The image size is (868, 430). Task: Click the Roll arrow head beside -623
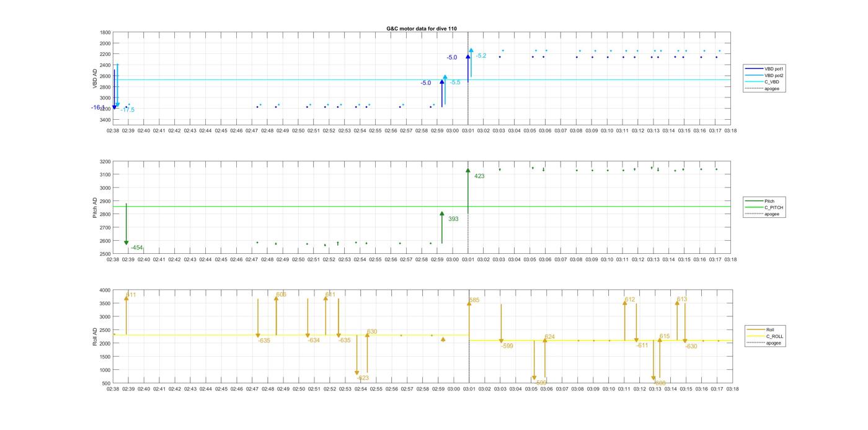[357, 374]
